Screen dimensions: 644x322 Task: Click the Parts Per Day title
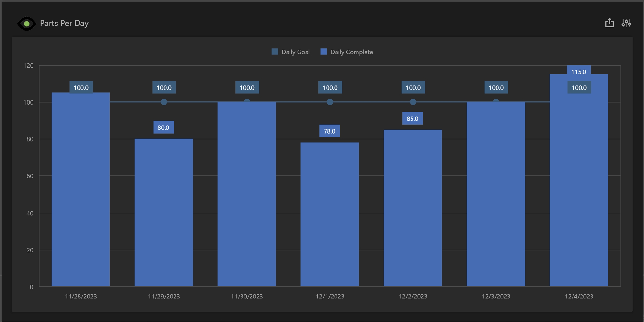tap(64, 23)
